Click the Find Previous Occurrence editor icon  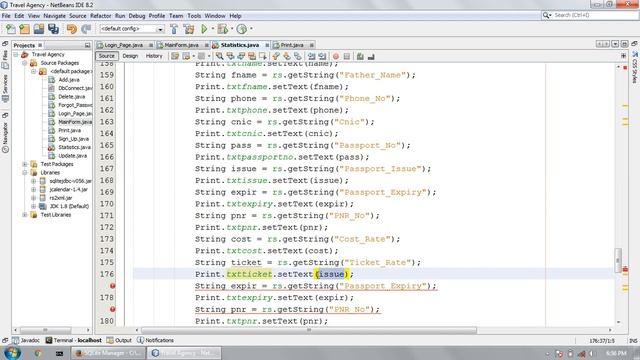pos(230,56)
